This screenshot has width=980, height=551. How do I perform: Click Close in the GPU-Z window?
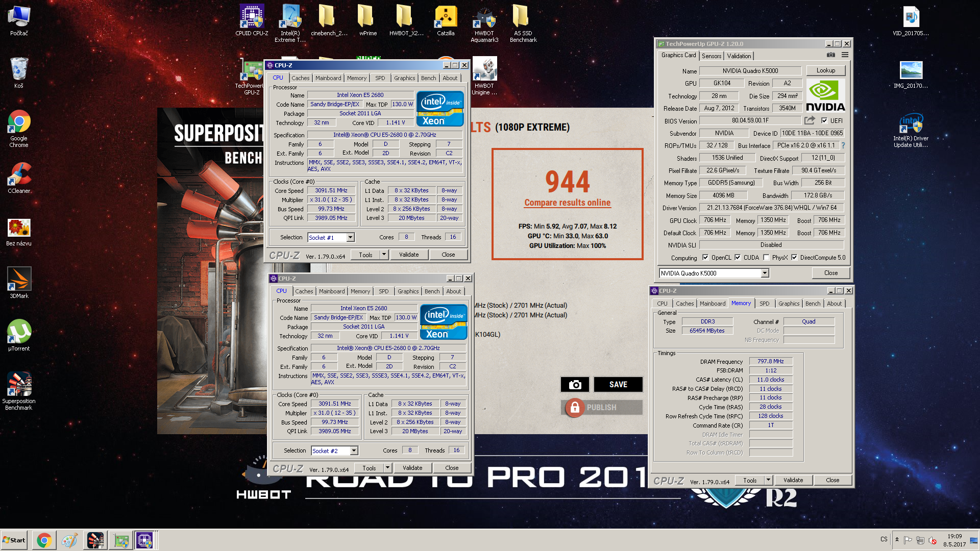831,273
